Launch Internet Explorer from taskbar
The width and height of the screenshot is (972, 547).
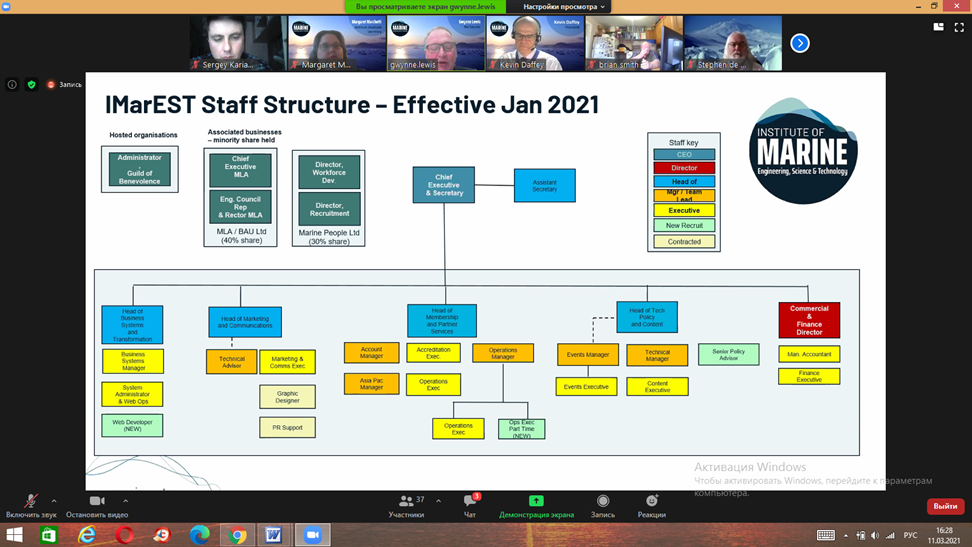(x=87, y=535)
